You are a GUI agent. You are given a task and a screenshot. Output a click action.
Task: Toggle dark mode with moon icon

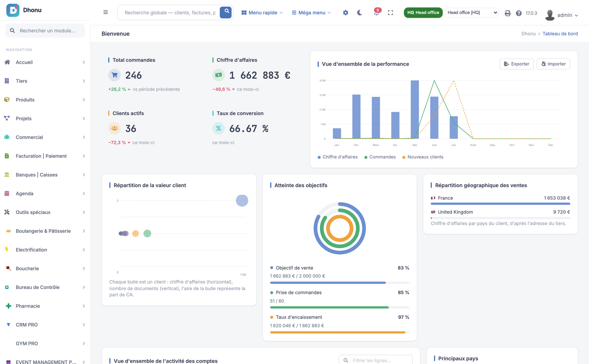pyautogui.click(x=360, y=13)
